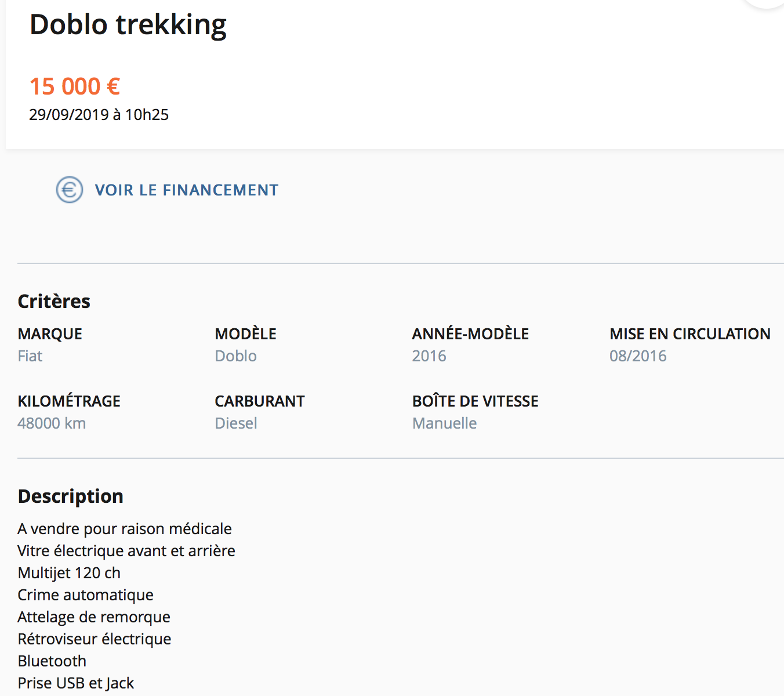The width and height of the screenshot is (784, 696).
Task: Click the Doblo trekking listing title
Action: point(128,25)
